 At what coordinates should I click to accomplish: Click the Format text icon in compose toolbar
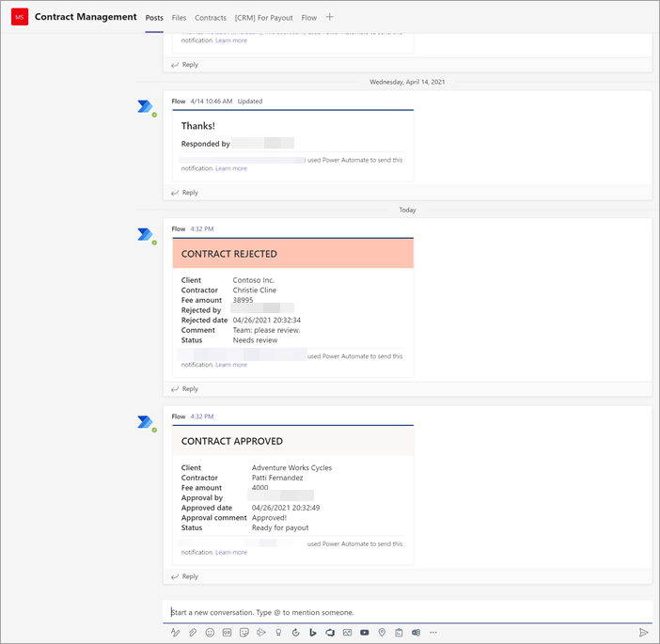(175, 633)
